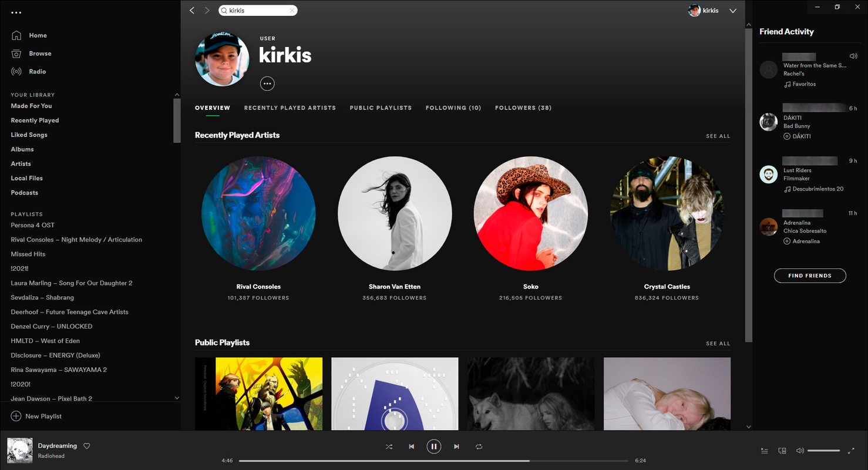This screenshot has width=868, height=470.
Task: Open account dropdown arrow next to kirkis
Action: click(733, 11)
